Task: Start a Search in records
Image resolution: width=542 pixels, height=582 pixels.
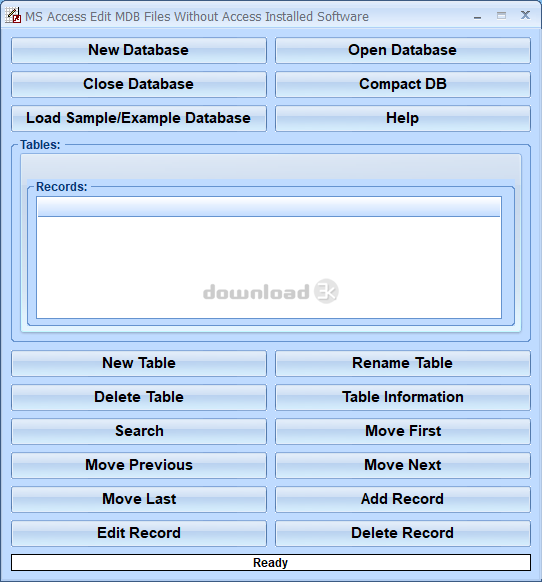Action: (x=139, y=432)
